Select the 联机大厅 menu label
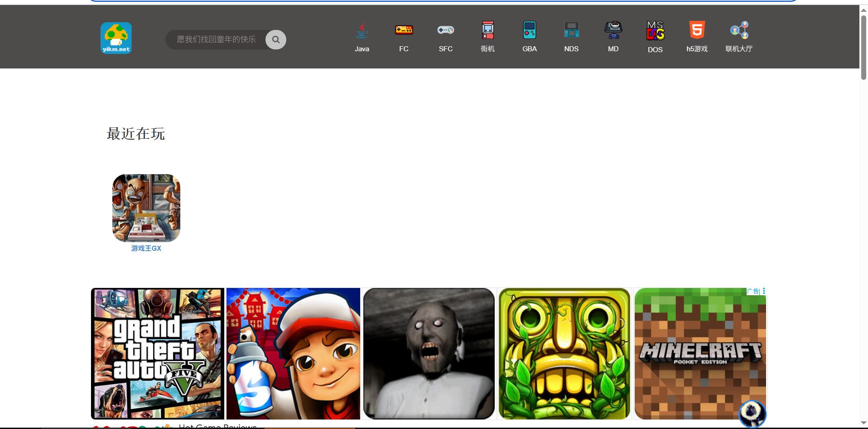868x429 pixels. tap(739, 49)
